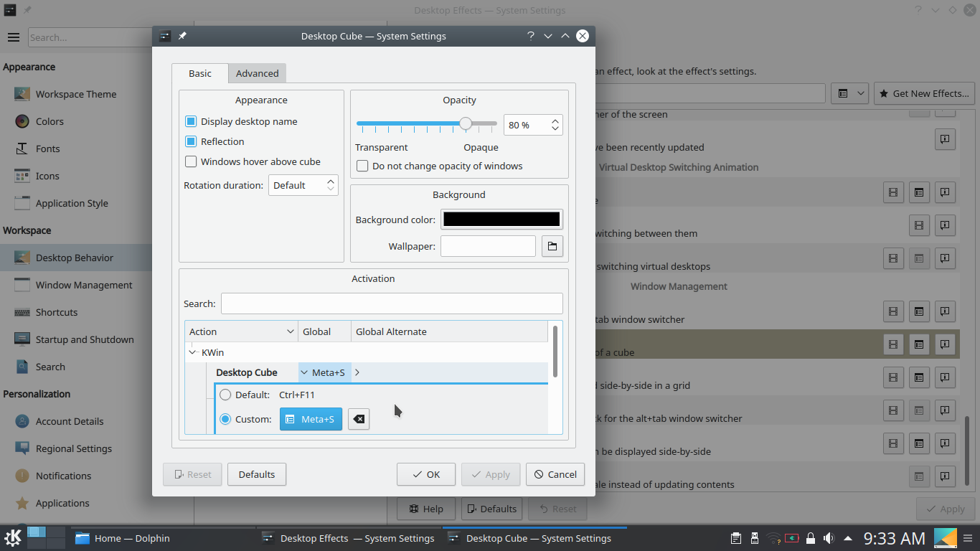The image size is (980, 551).
Task: Click the wallpaper folder browse icon
Action: click(552, 246)
